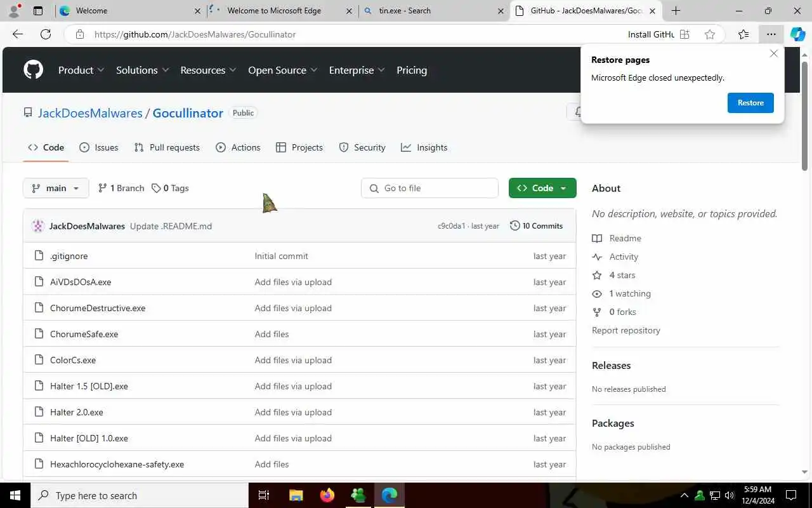Expand the Open Source navigation dropdown
The height and width of the screenshot is (508, 812).
[x=283, y=70]
